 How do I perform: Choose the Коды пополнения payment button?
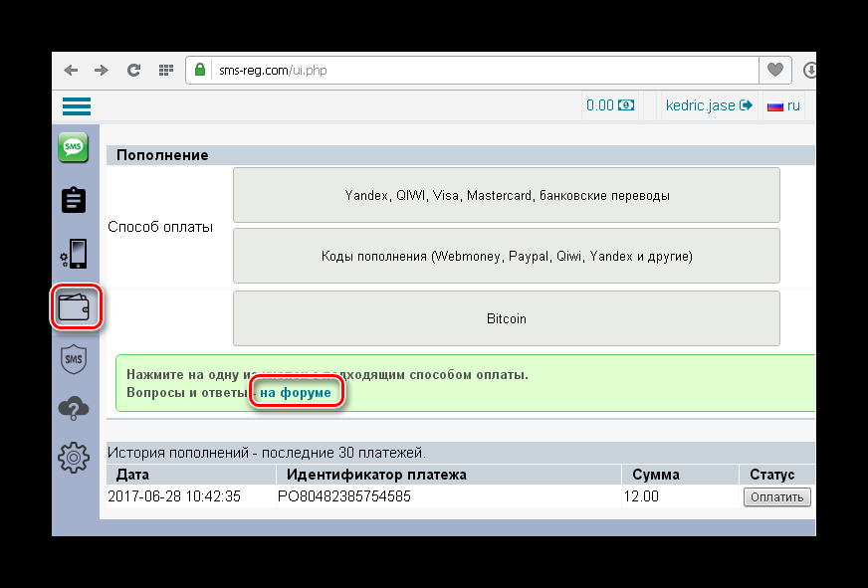click(x=507, y=256)
